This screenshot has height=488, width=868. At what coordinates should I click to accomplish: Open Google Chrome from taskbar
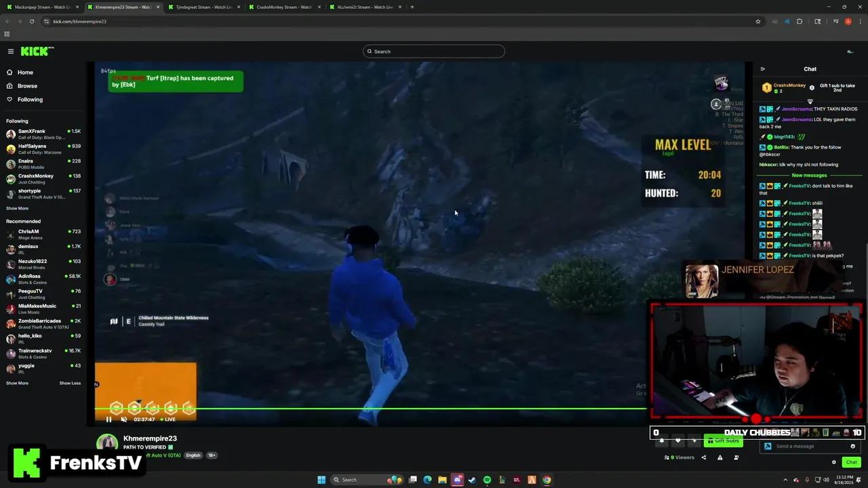pos(547,480)
